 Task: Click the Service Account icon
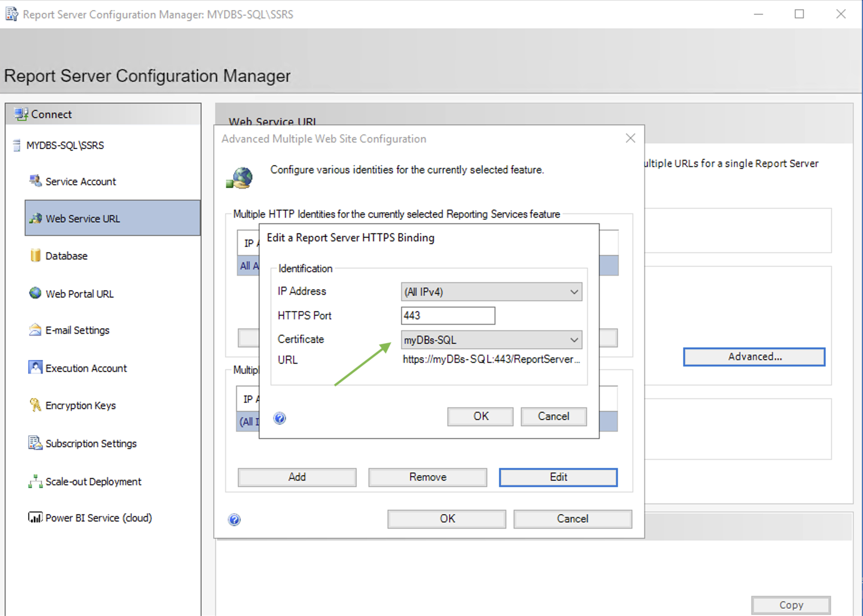click(x=35, y=181)
